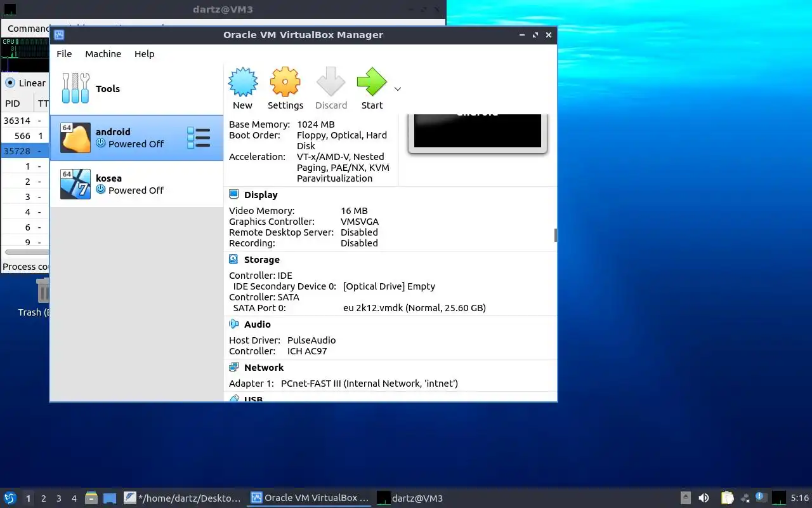The image size is (812, 508).
Task: Open the File menu
Action: 64,54
